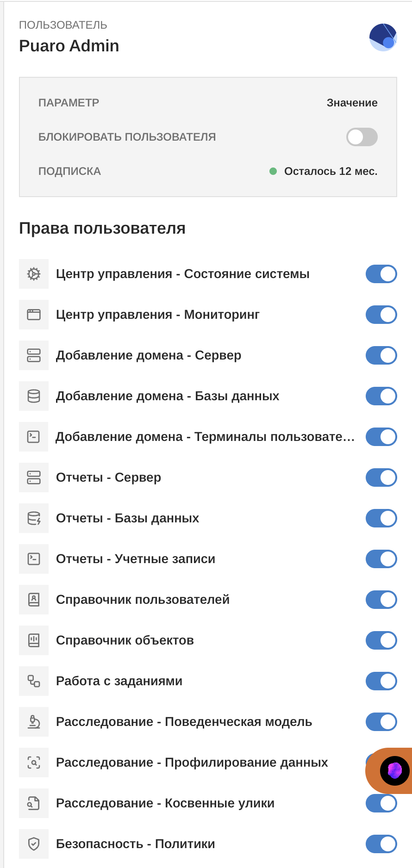
Task: Click the shield icon beside Безопасность - Политики
Action: pyautogui.click(x=33, y=843)
